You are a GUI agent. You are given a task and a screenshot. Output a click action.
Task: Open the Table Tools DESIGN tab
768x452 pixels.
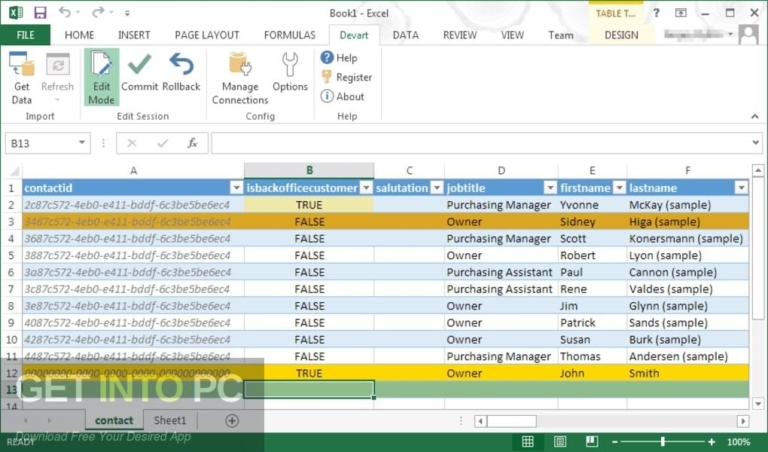(621, 35)
